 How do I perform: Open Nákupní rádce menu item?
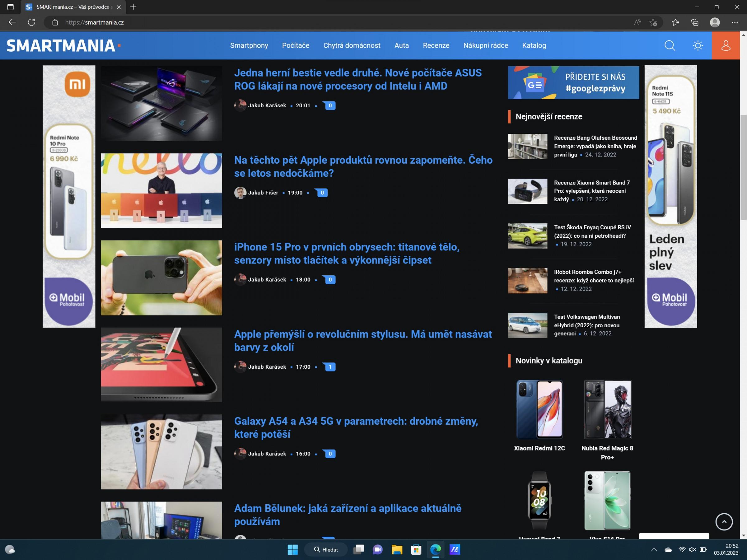click(x=486, y=45)
